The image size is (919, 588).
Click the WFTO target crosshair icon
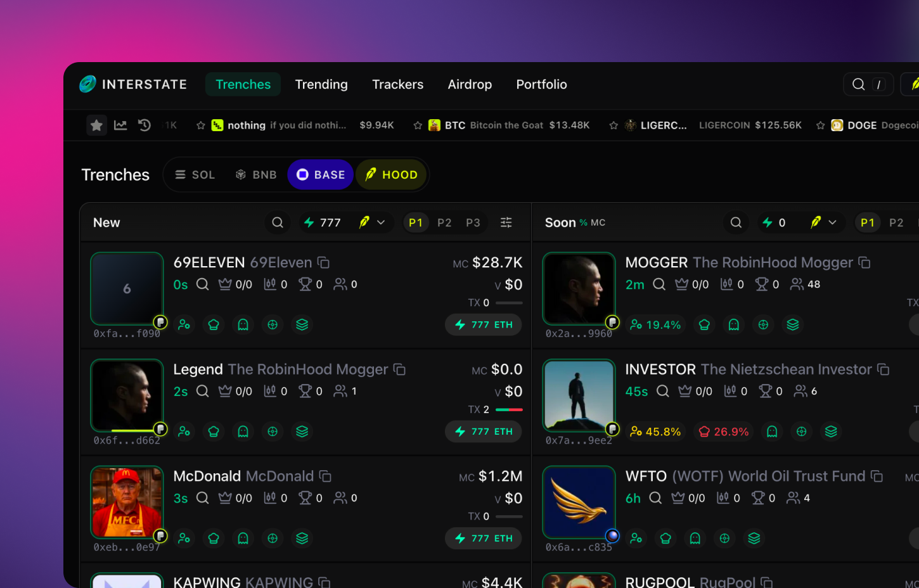(724, 539)
